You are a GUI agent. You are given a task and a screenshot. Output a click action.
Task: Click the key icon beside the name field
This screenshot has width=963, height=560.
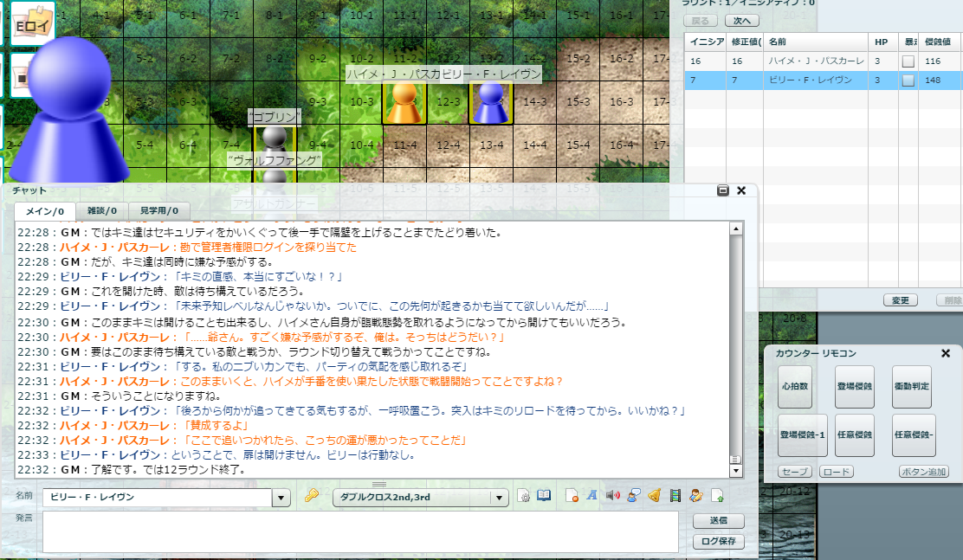click(312, 497)
